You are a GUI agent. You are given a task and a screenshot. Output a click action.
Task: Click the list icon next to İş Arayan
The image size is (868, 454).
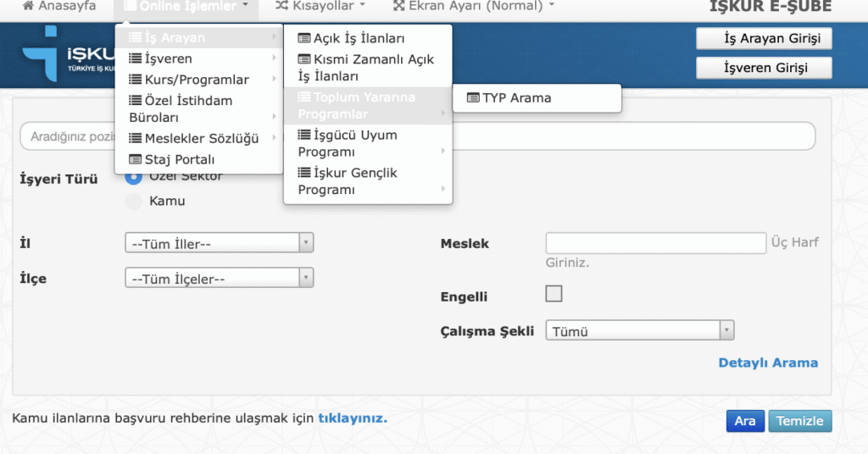135,37
